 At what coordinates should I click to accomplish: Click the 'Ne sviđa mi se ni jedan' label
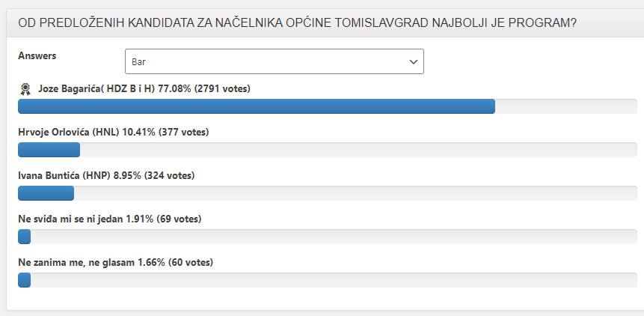70,219
